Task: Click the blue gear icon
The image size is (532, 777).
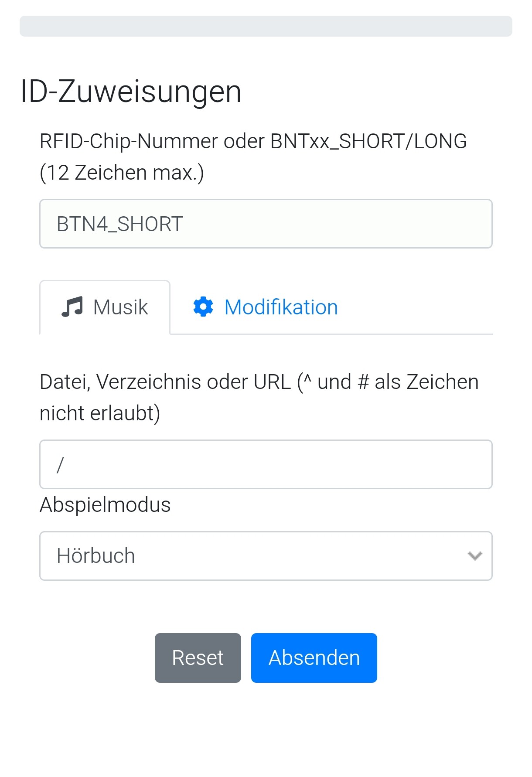Action: 203,307
